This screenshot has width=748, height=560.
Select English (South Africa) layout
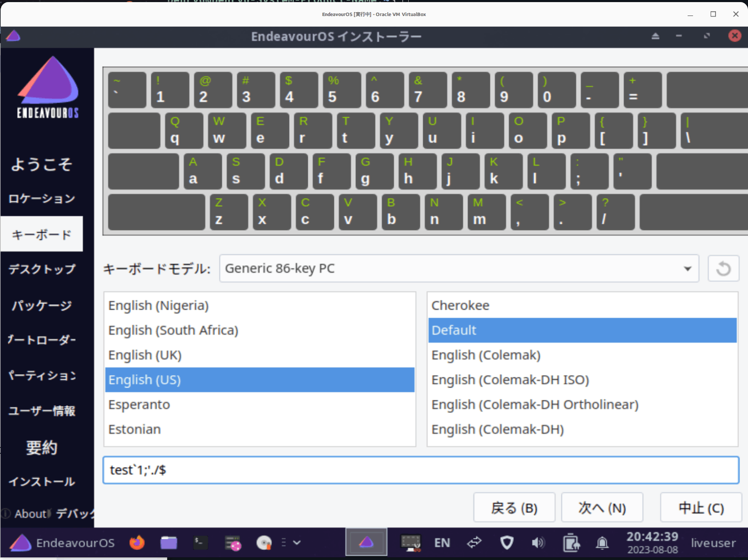click(x=260, y=330)
